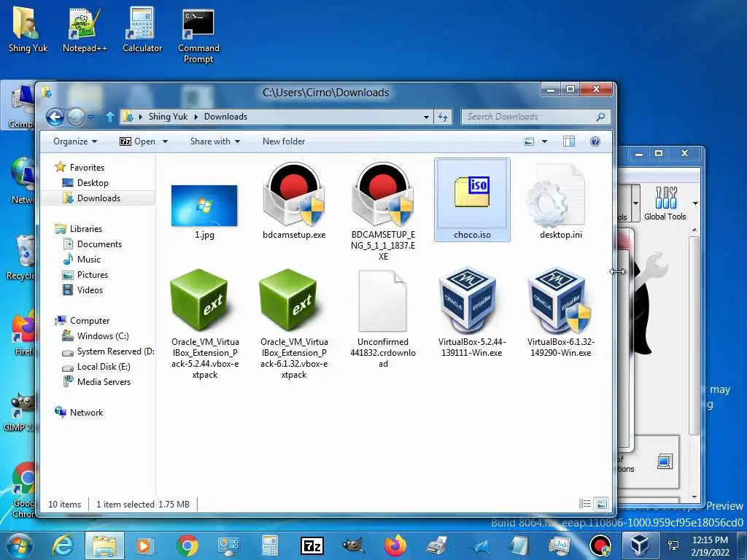
Task: Open Documents library
Action: click(x=99, y=244)
